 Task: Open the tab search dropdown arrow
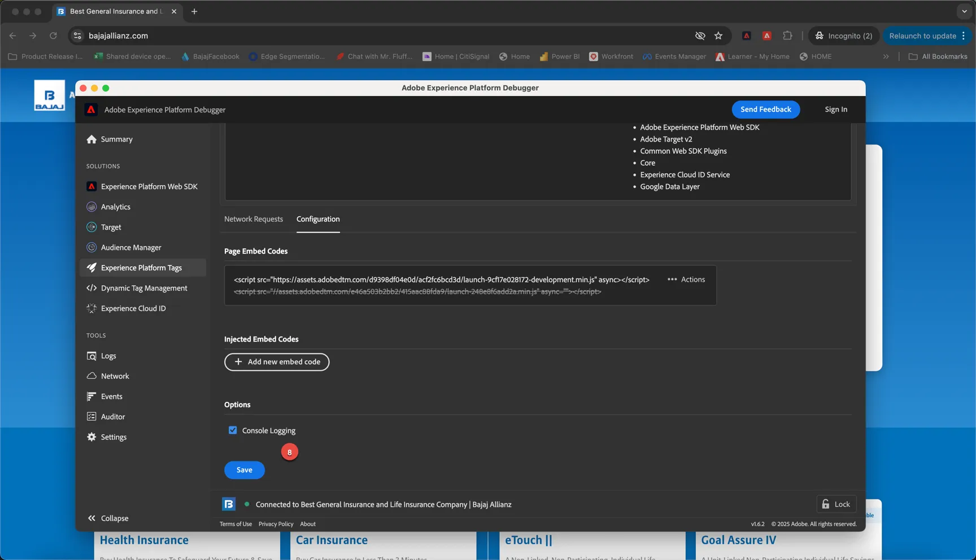[x=964, y=11]
